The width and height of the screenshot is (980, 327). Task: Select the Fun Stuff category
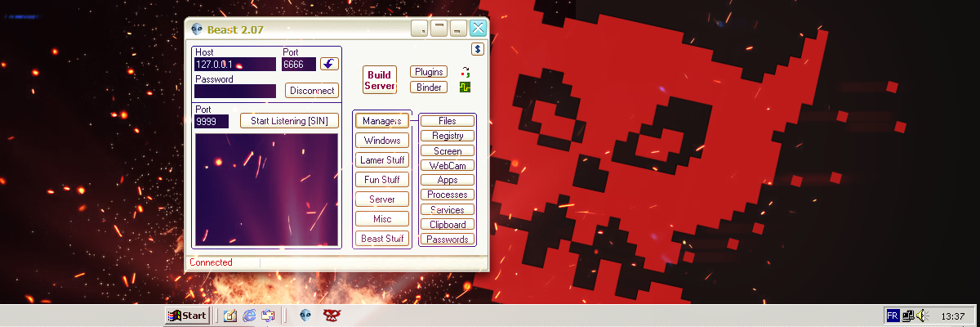point(382,180)
